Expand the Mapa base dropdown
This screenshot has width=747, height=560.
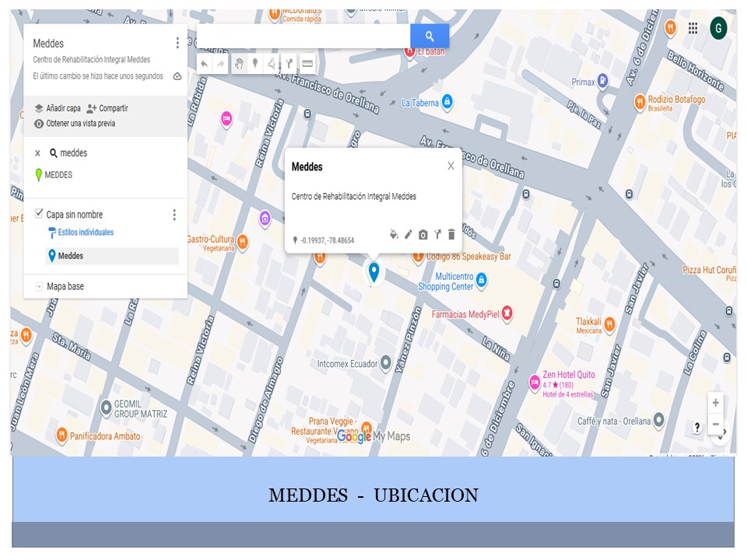click(x=39, y=287)
